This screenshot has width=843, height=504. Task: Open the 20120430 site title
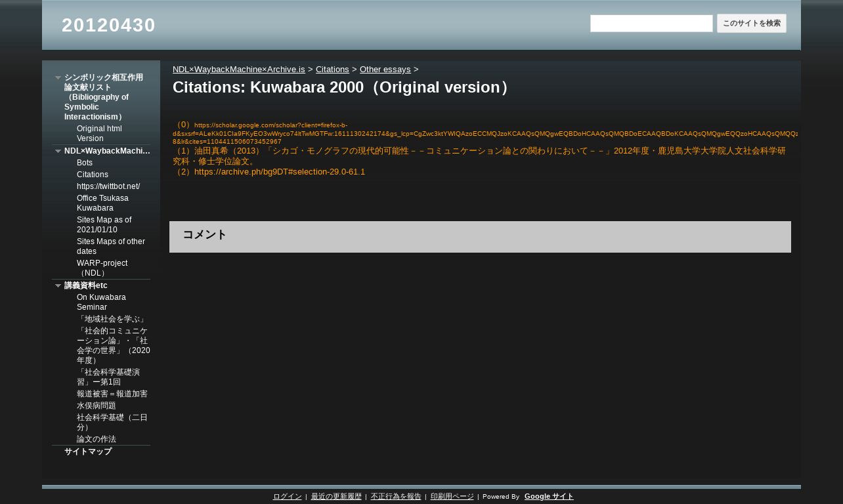coord(108,25)
